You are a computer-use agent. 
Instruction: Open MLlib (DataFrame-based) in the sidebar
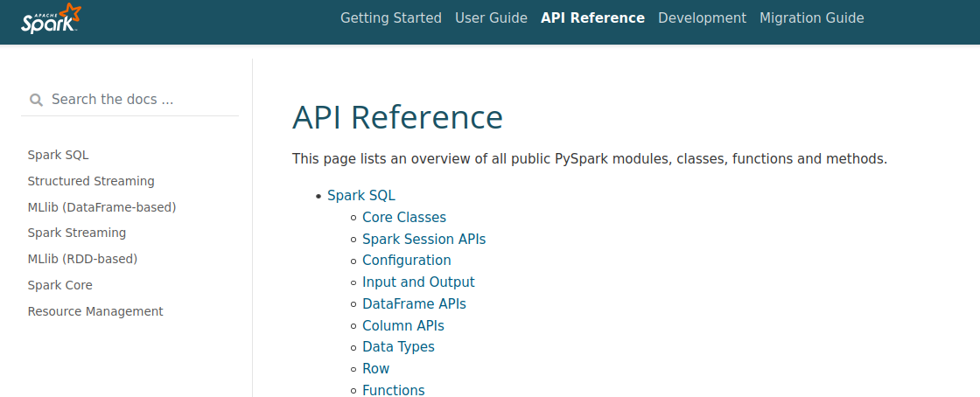pyautogui.click(x=101, y=206)
